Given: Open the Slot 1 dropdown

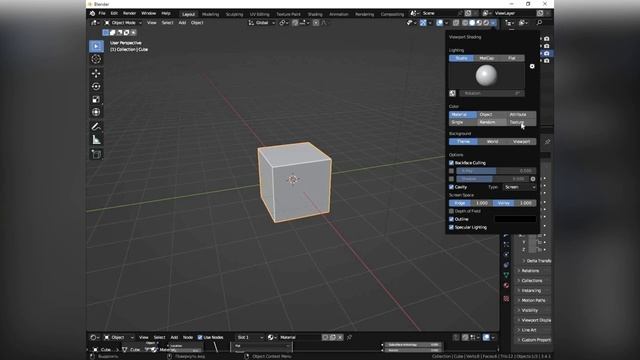Looking at the screenshot, I should 250,338.
